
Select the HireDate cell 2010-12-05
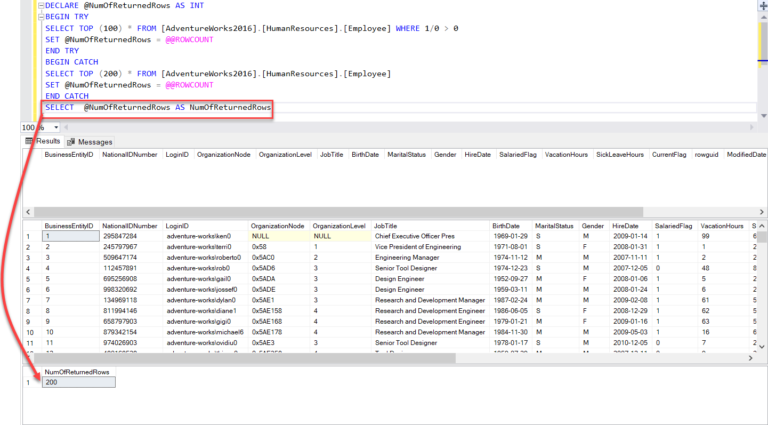point(631,343)
